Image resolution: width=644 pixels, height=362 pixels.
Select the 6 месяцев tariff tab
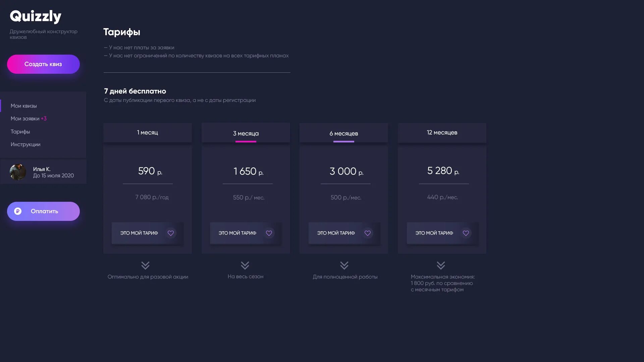344,133
